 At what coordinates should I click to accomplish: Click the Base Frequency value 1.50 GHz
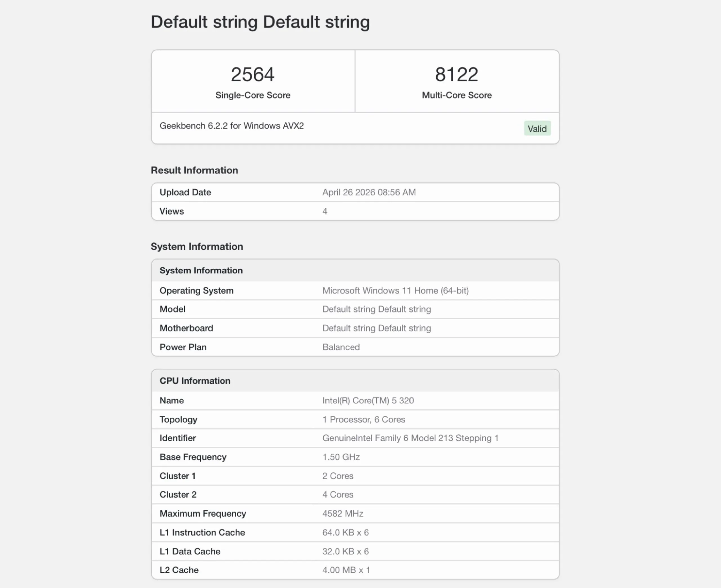pos(341,457)
